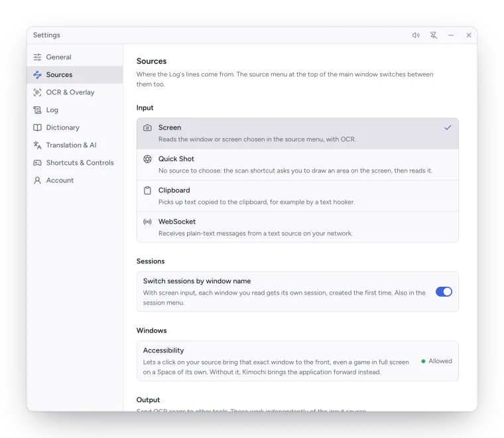
Task: Click the Sources icon in sidebar
Action: pyautogui.click(x=37, y=74)
